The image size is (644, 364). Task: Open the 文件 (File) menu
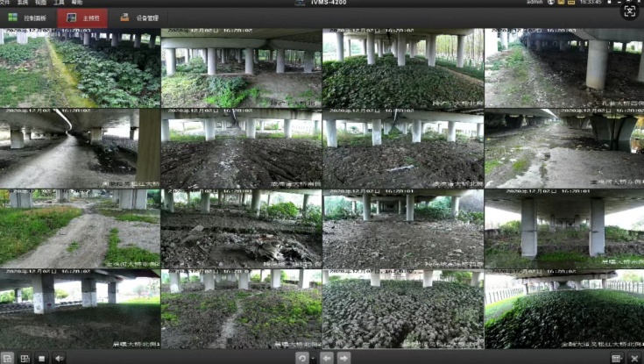[4, 3]
